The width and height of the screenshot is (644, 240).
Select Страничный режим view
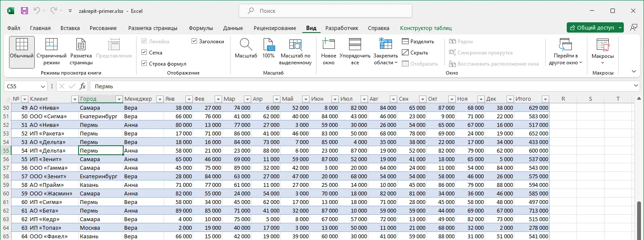pos(52,52)
